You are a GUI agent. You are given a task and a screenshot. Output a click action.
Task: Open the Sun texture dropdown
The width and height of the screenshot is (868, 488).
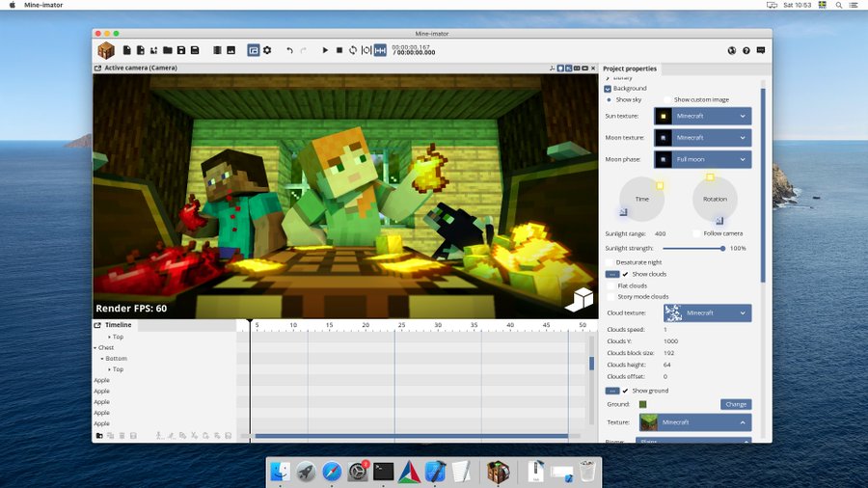[702, 116]
